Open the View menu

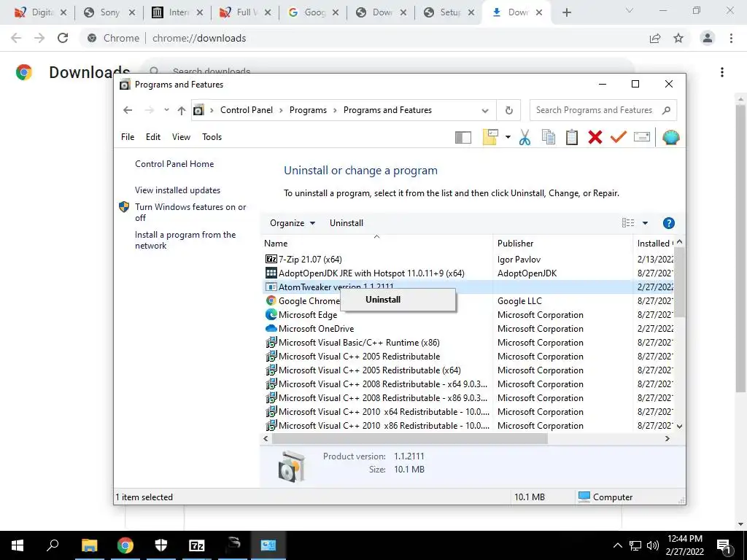pos(181,137)
